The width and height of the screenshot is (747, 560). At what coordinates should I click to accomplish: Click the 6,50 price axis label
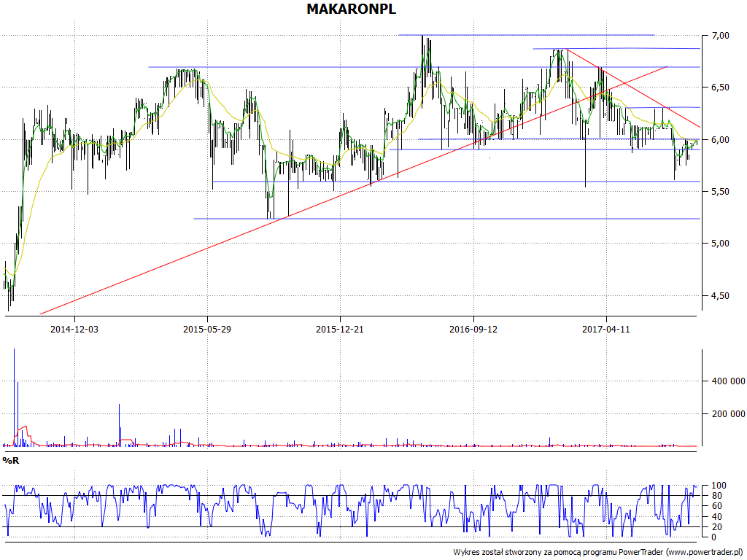click(x=719, y=87)
